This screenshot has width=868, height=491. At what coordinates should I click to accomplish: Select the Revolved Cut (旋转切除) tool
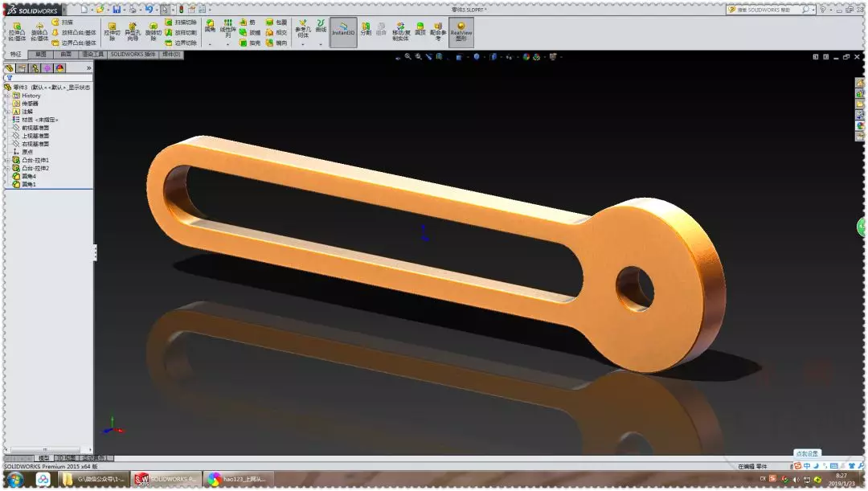[x=154, y=31]
